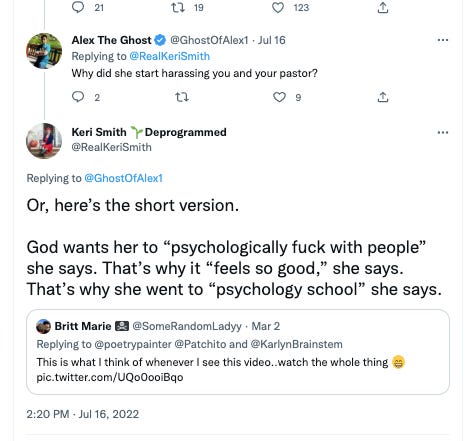Reply to Alex The Ghost's tweet
This screenshot has height=441, width=472.
point(78,97)
